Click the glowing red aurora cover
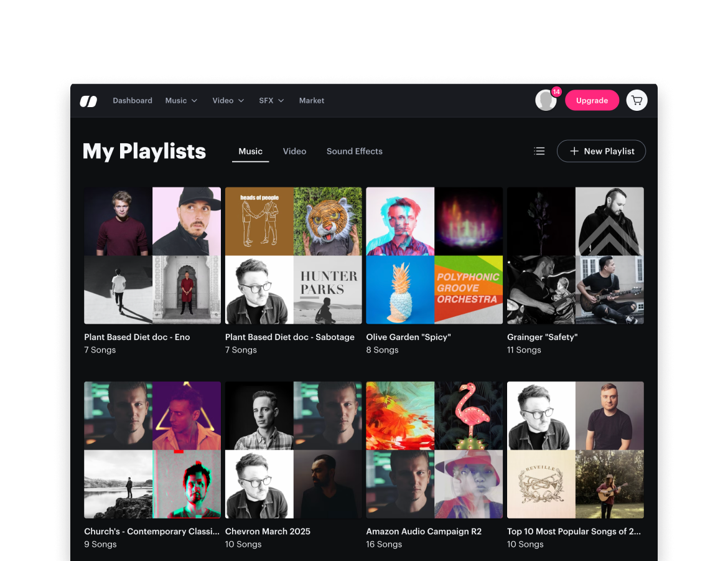 [469, 221]
